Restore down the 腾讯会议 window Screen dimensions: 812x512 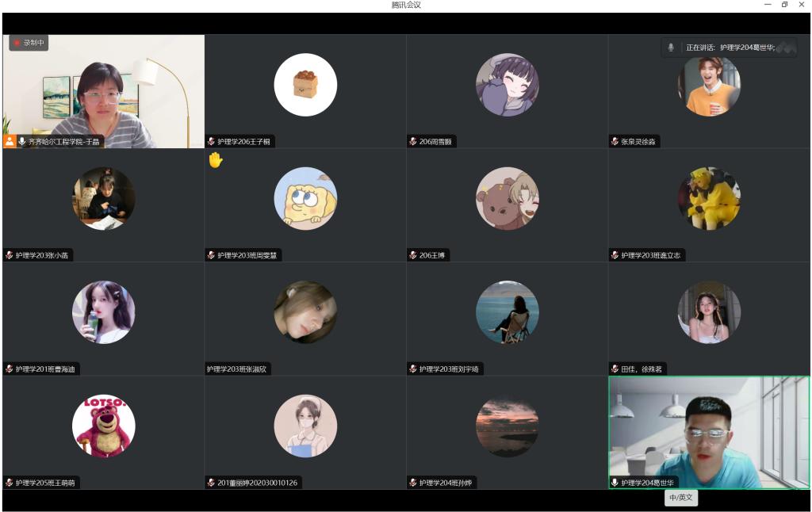[x=784, y=5]
